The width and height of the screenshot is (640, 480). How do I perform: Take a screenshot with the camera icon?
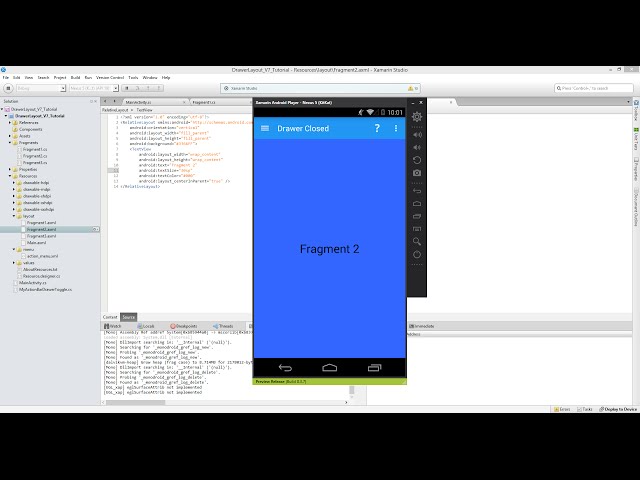(417, 173)
